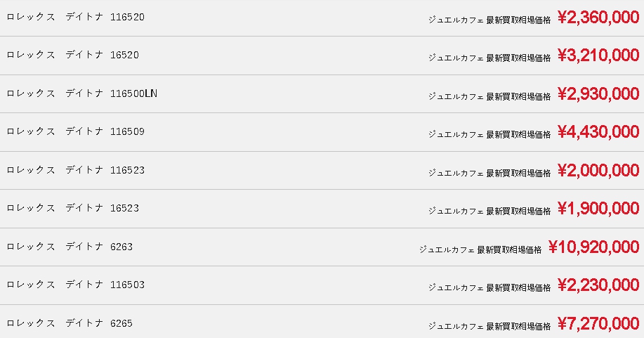
Task: Select the ¥1,900,000 price value
Action: (598, 209)
